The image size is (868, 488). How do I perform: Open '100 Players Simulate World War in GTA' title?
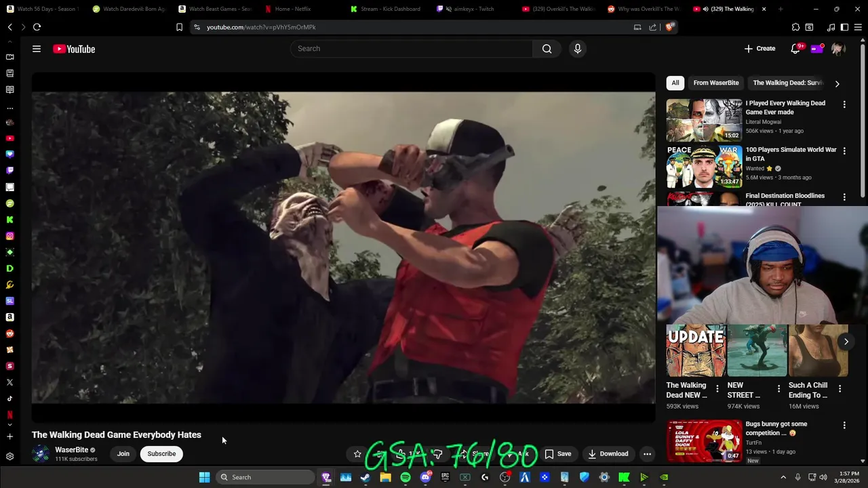pos(791,154)
